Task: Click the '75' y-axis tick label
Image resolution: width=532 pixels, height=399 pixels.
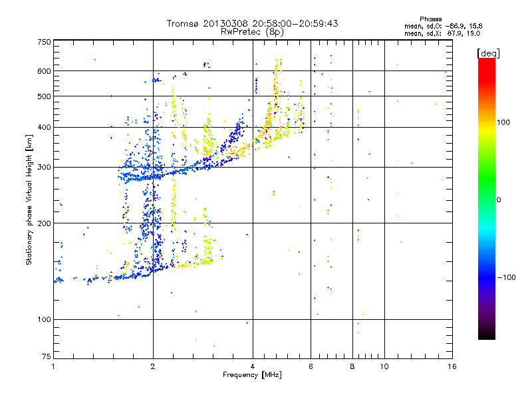Action: 47,356
